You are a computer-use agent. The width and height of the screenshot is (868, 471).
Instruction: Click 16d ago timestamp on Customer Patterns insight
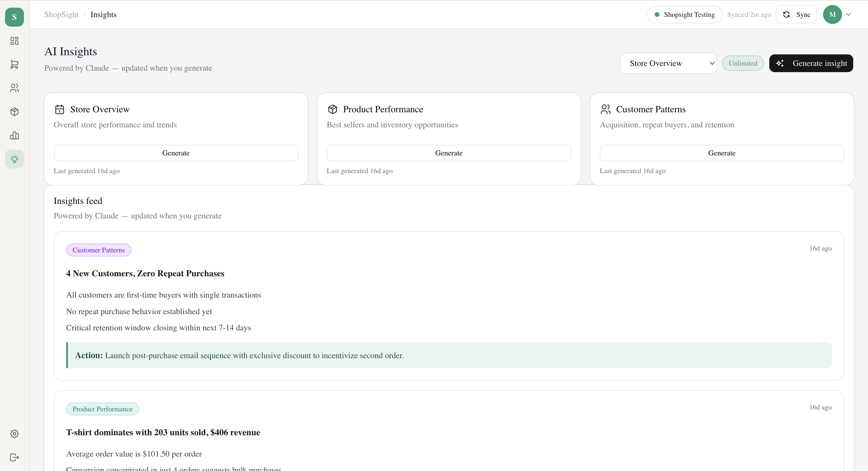(x=820, y=248)
